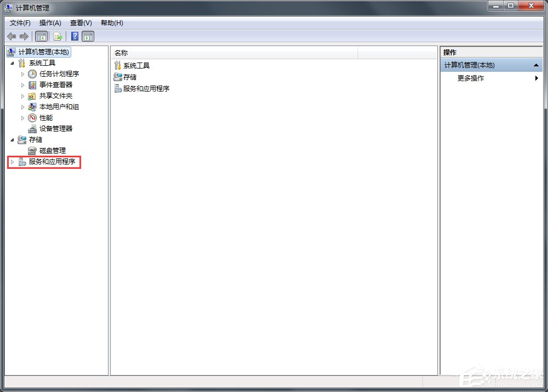Expand the 服务和应用程序 tree node
Viewport: 548px width, 392px height.
pyautogui.click(x=13, y=162)
